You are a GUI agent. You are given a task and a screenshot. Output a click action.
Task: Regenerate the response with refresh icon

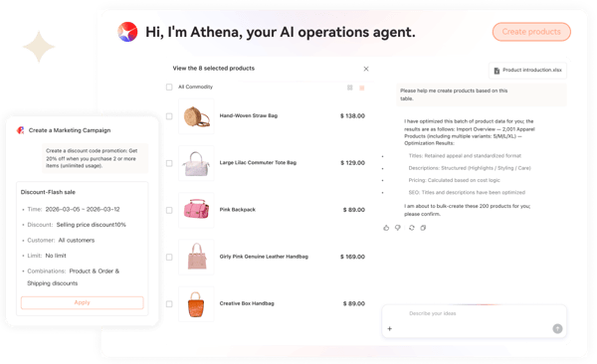[x=412, y=228]
